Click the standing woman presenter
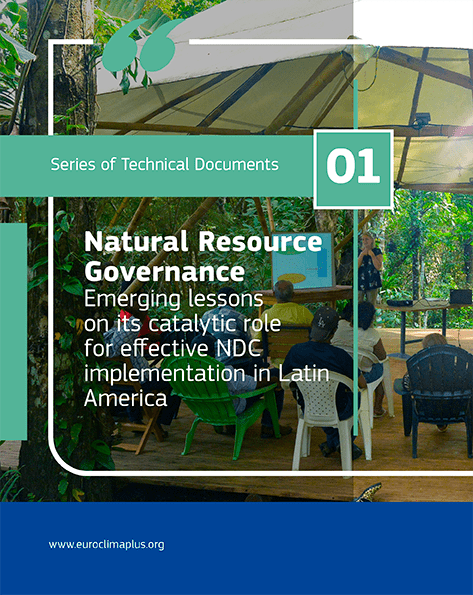The height and width of the screenshot is (595, 473). 370,268
